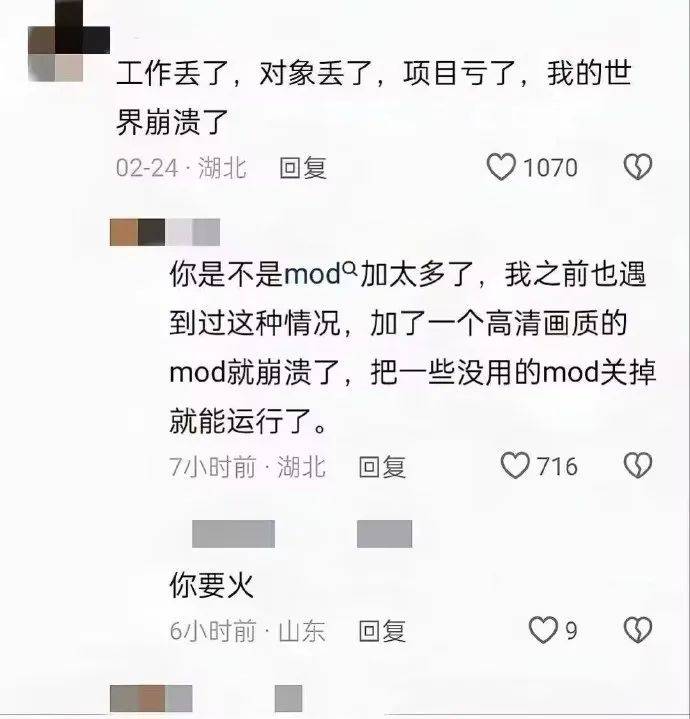Reply to the 6小时前 Shandong comment
This screenshot has width=690, height=719.
tap(382, 631)
